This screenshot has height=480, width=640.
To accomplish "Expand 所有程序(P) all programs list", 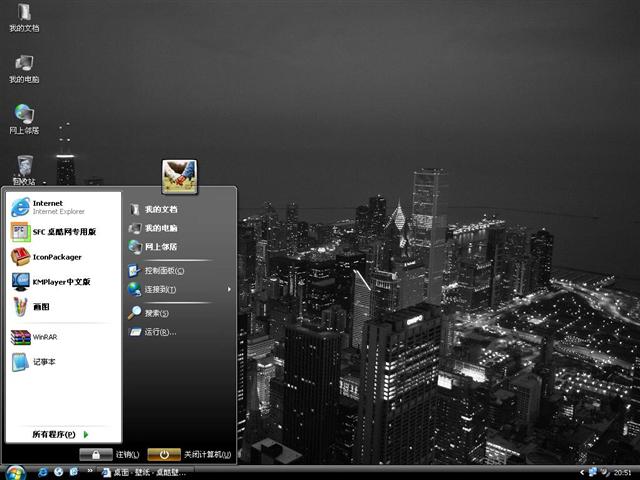I will coord(60,434).
